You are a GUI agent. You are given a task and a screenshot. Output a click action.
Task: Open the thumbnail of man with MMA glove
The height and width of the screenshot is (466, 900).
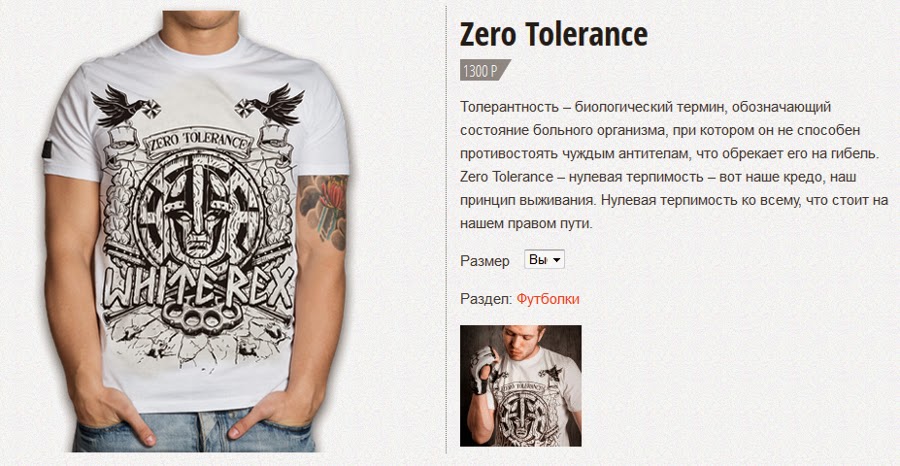point(521,386)
